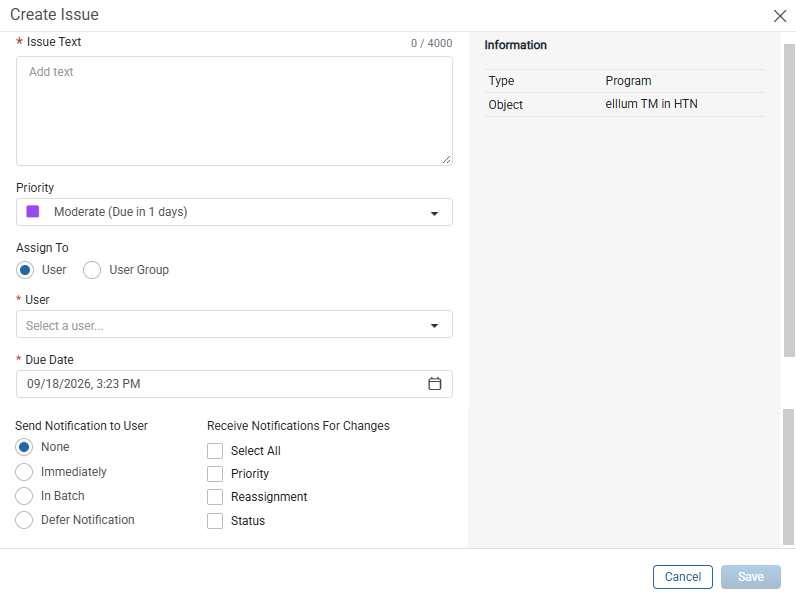Click the purple Moderate priority color swatch
Screen dimensions: 796x603
pos(33,212)
